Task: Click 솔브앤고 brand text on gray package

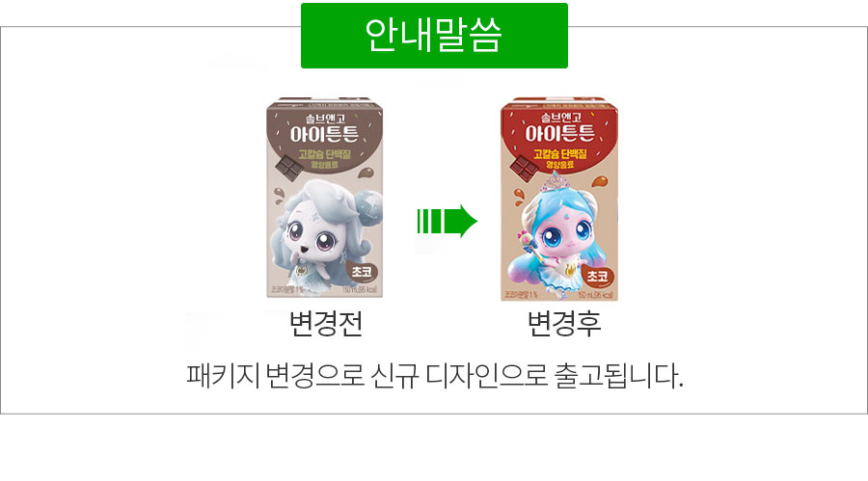Action: 326,119
